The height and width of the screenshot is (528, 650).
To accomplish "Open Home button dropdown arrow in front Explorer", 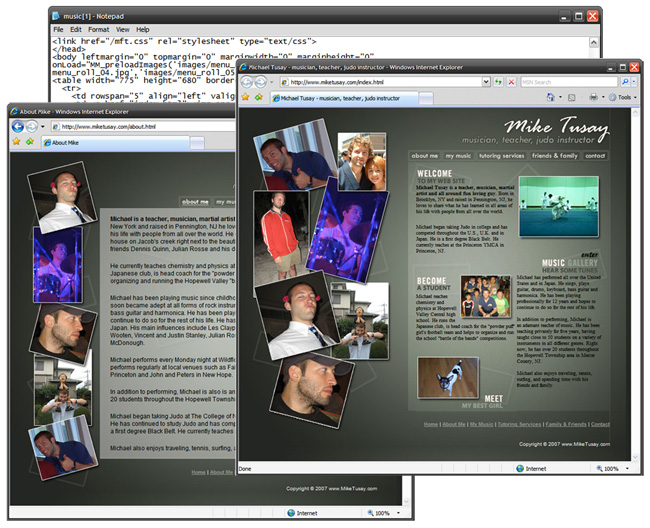I will 560,97.
